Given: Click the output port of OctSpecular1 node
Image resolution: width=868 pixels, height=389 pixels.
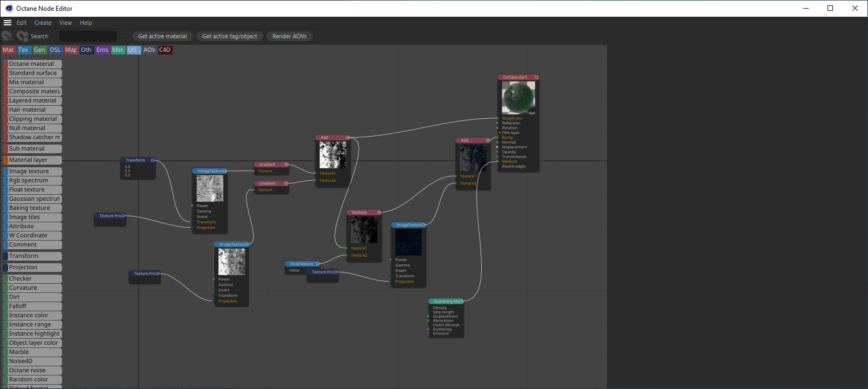Looking at the screenshot, I should [536, 77].
